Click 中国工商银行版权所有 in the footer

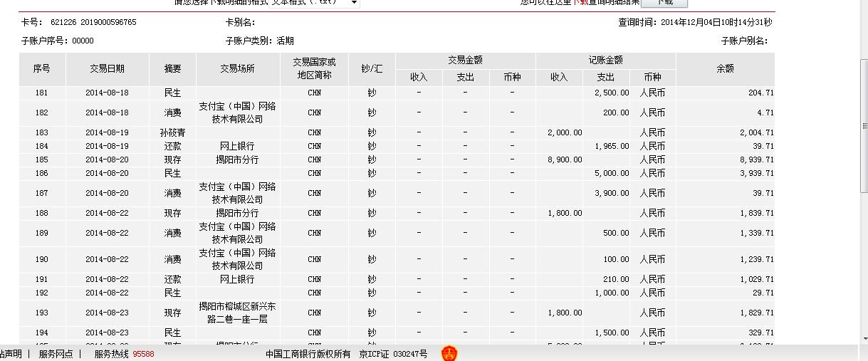pyautogui.click(x=308, y=354)
